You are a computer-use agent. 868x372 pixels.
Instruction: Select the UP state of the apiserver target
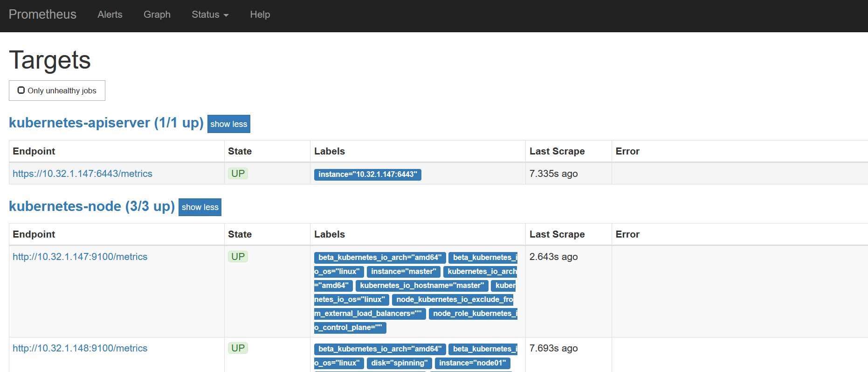(x=238, y=174)
